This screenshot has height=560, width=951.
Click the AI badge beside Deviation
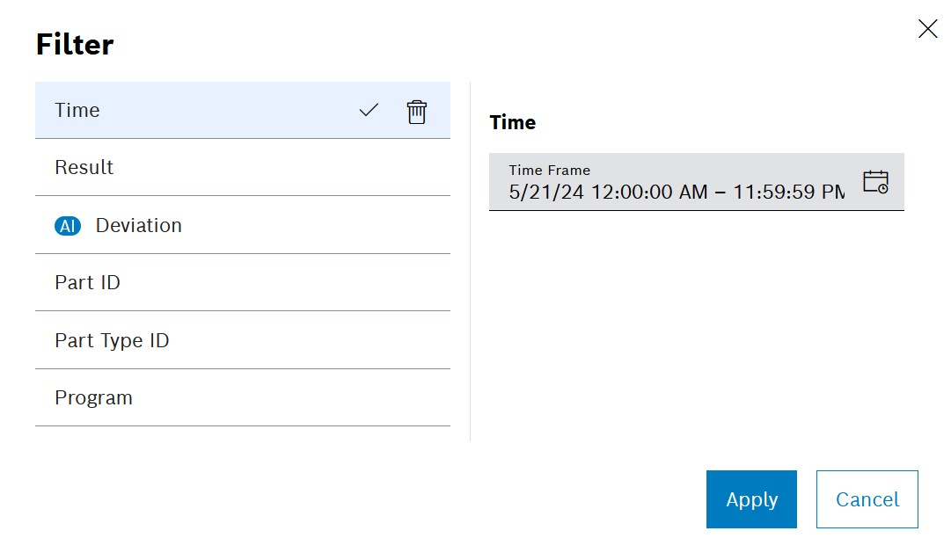tap(68, 226)
